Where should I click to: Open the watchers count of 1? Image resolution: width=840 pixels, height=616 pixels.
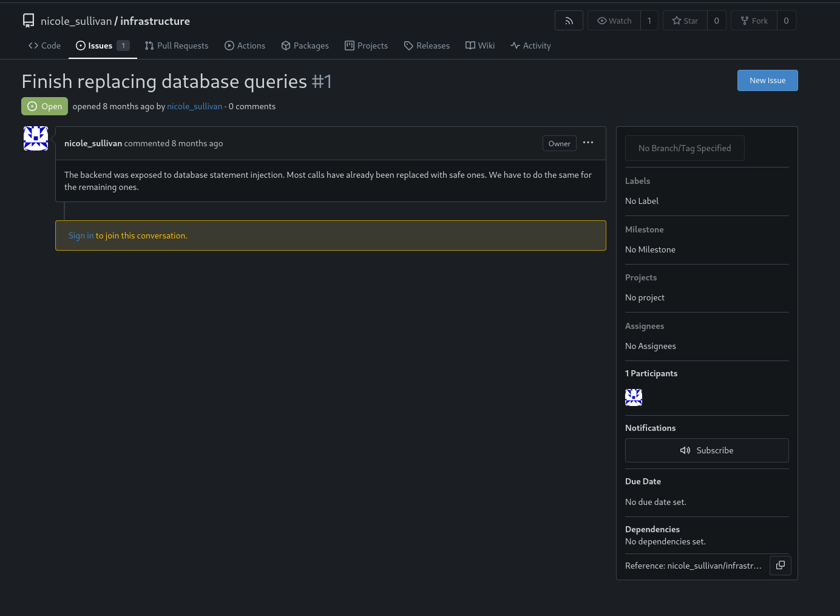point(649,21)
